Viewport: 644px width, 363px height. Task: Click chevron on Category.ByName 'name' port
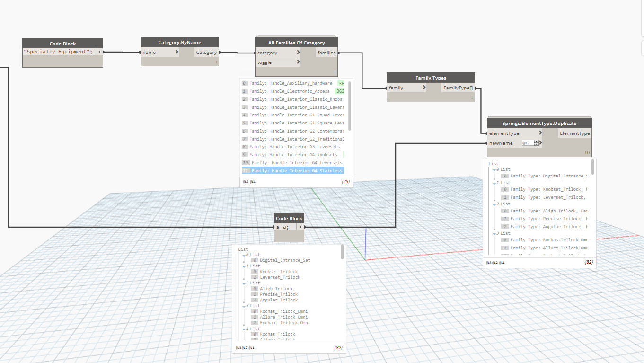176,52
